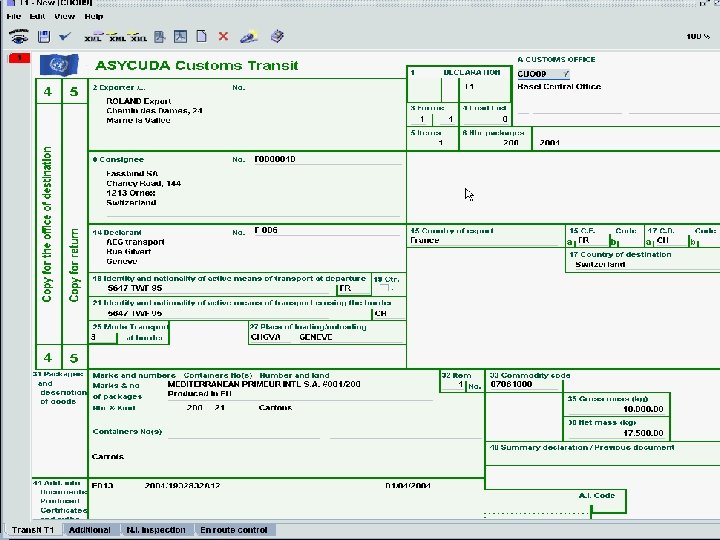Click the eye view icon in toolbar
The image size is (720, 540).
point(18,36)
